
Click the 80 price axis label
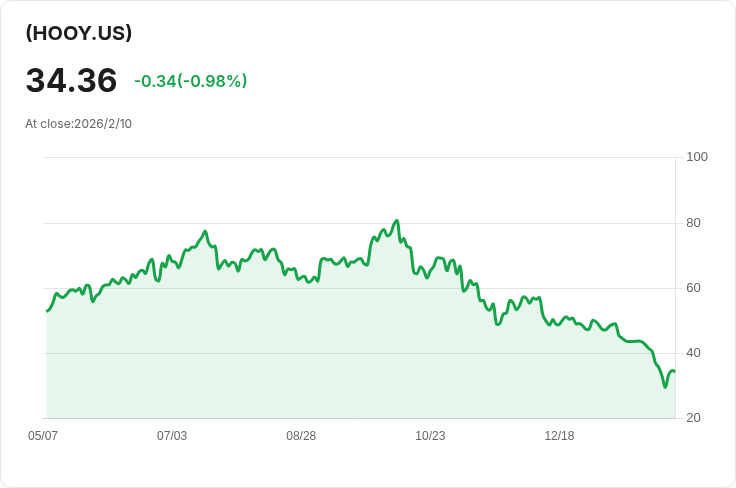(x=694, y=223)
